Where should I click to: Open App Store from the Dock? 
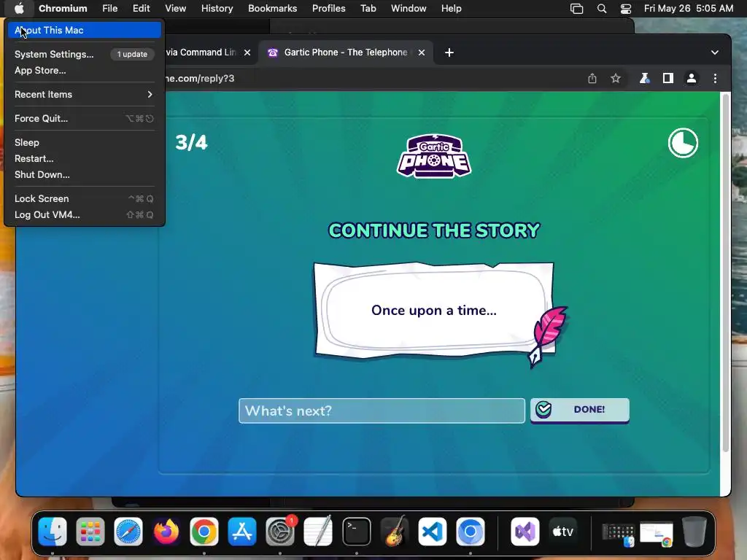[x=242, y=532]
